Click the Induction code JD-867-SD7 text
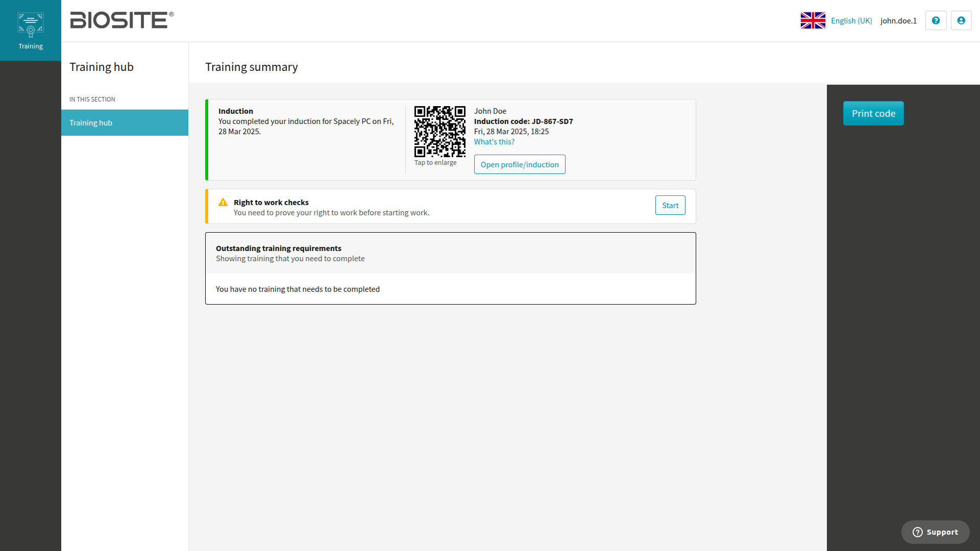Viewport: 980px width, 551px height. [523, 121]
